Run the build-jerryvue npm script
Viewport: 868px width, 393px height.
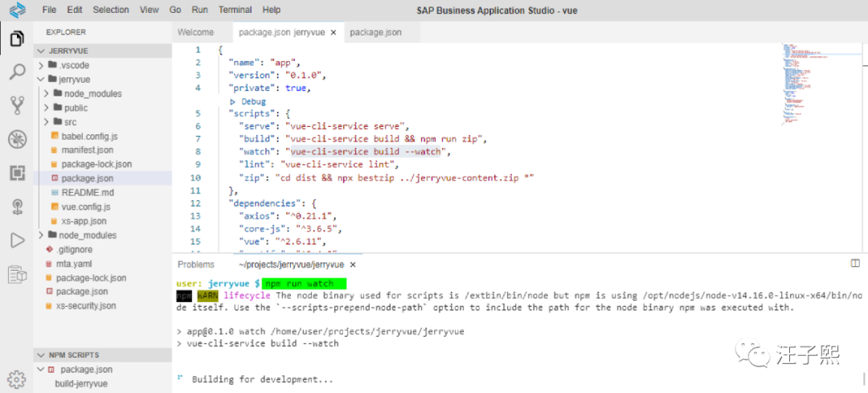pos(81,383)
